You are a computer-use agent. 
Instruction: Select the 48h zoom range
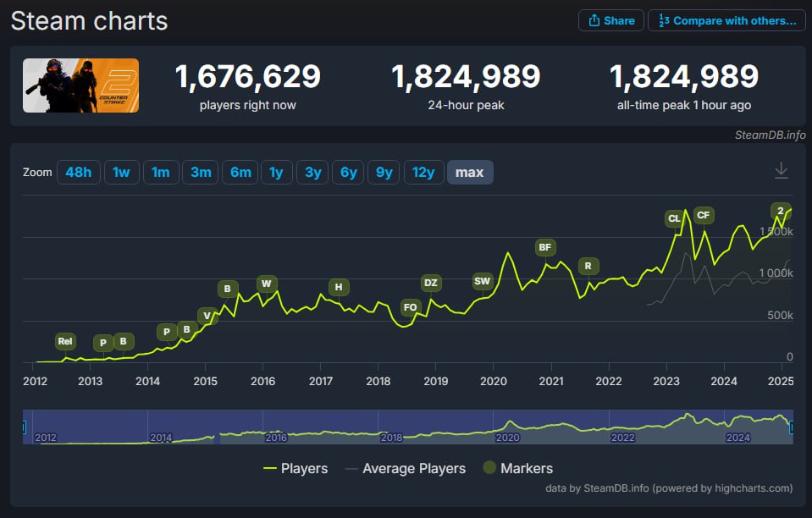tap(78, 173)
